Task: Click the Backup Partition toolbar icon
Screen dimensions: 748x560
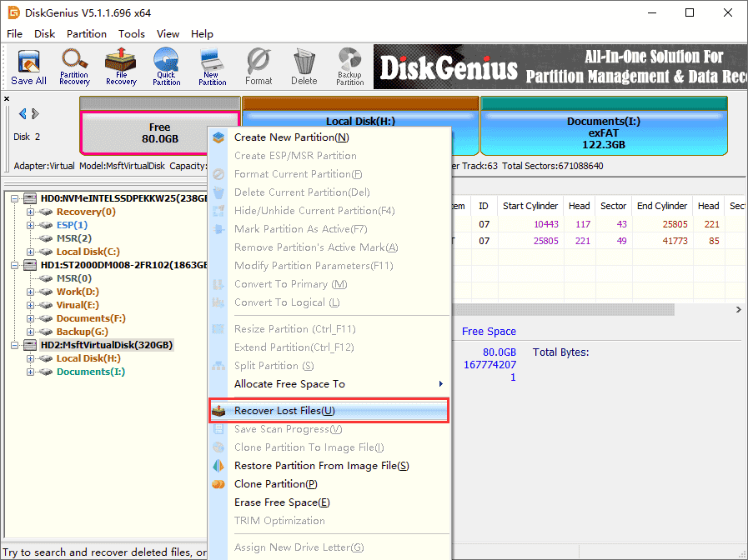Action: [x=349, y=67]
